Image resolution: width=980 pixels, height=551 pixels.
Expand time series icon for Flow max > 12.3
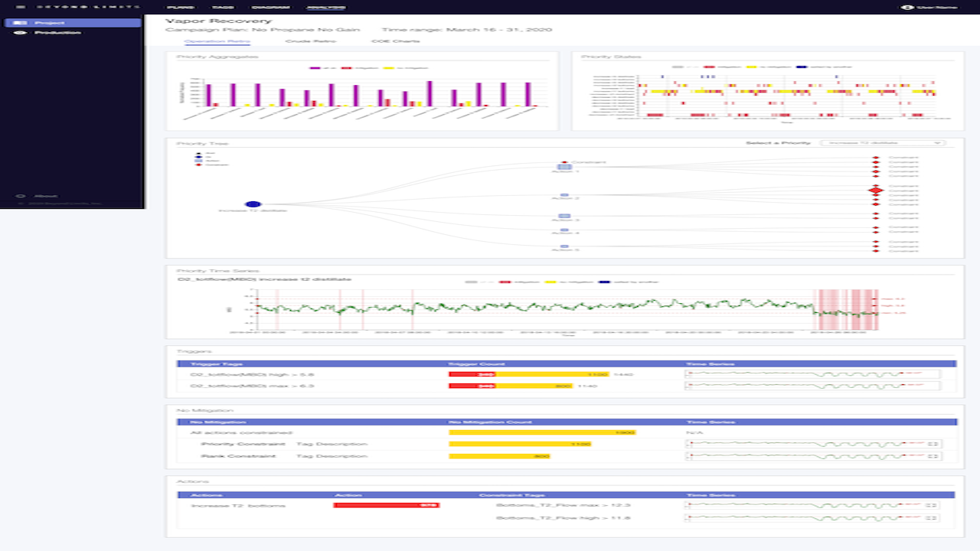click(x=933, y=505)
